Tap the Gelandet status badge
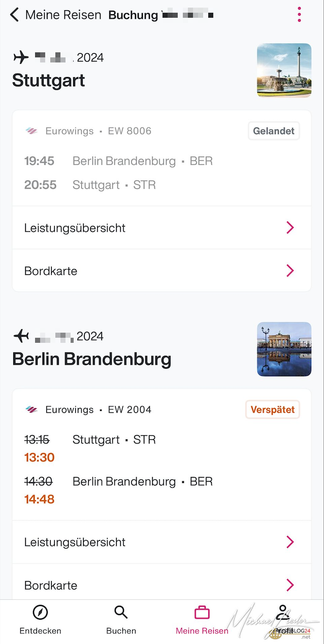 (274, 131)
